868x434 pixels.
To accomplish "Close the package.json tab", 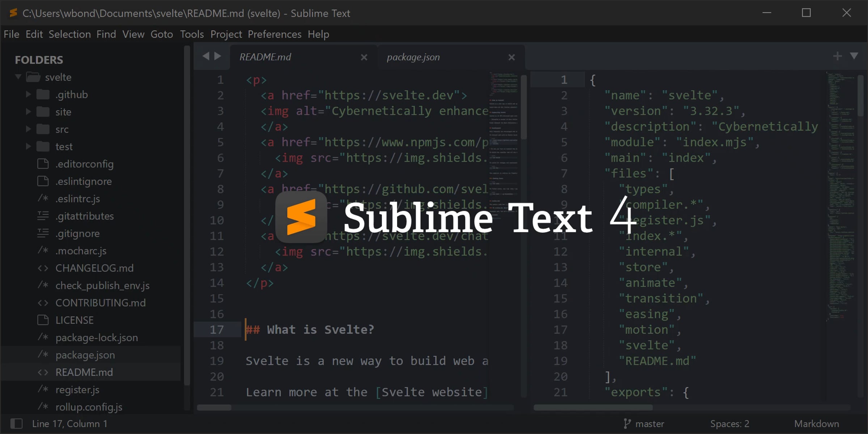I will pyautogui.click(x=511, y=57).
